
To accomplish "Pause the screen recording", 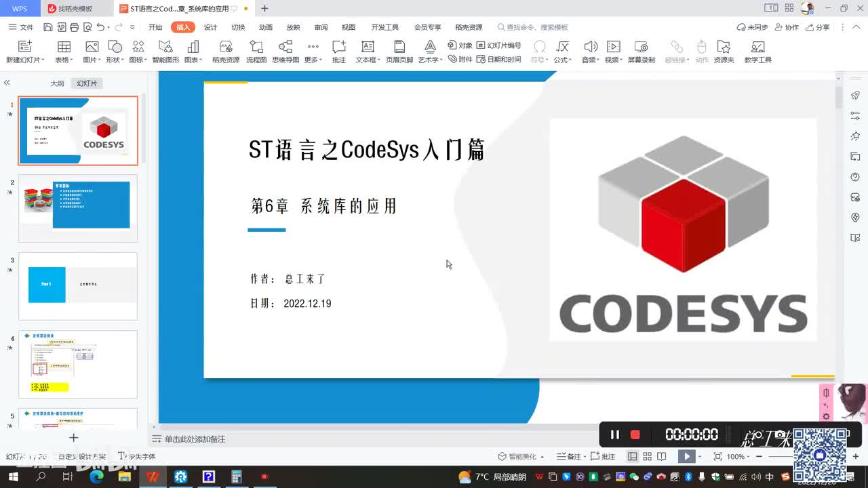I will point(615,434).
